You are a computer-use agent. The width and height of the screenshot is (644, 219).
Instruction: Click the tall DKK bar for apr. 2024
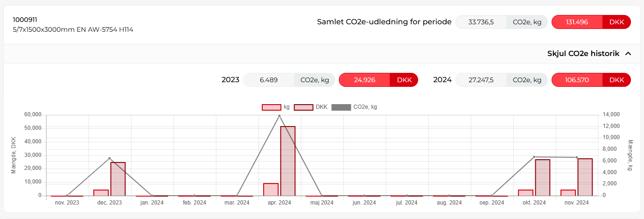coord(287,161)
